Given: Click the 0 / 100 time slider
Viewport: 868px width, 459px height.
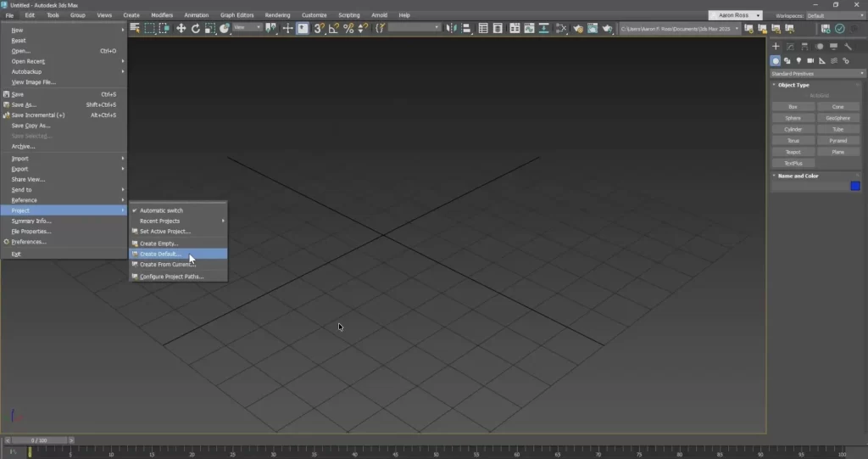Looking at the screenshot, I should click(x=39, y=440).
